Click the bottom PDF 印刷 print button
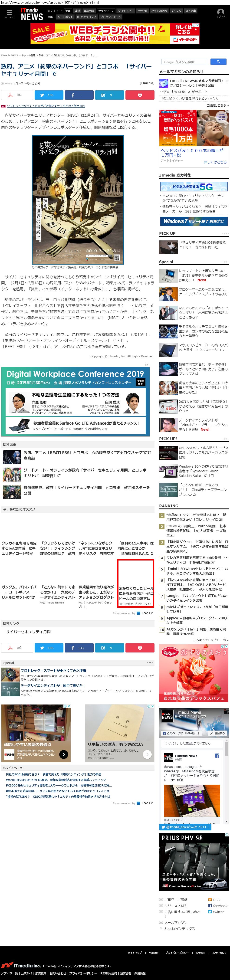Screen dimensions: 230x980 pyautogui.click(x=17, y=648)
